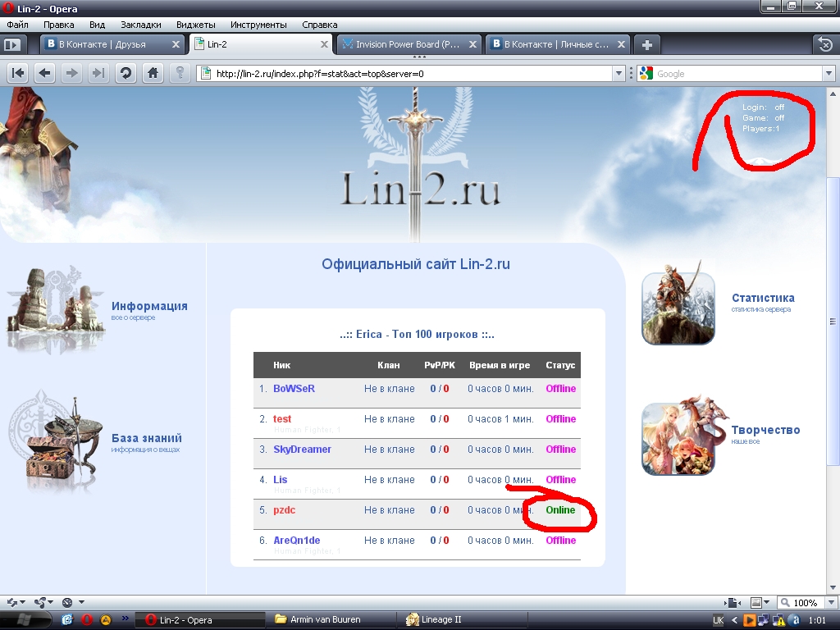The height and width of the screenshot is (630, 840).
Task: Expand the Opera Turbo dropdown arrow
Action: pos(81,602)
